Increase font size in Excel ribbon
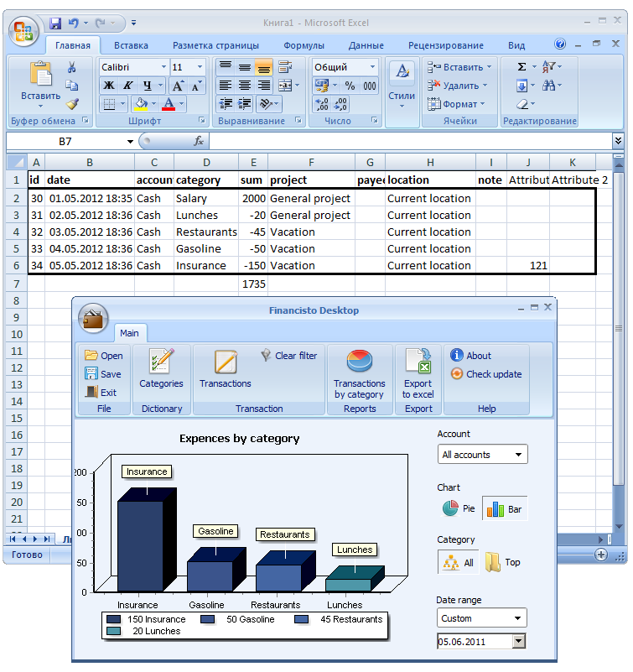The height and width of the screenshot is (672, 633). (179, 86)
